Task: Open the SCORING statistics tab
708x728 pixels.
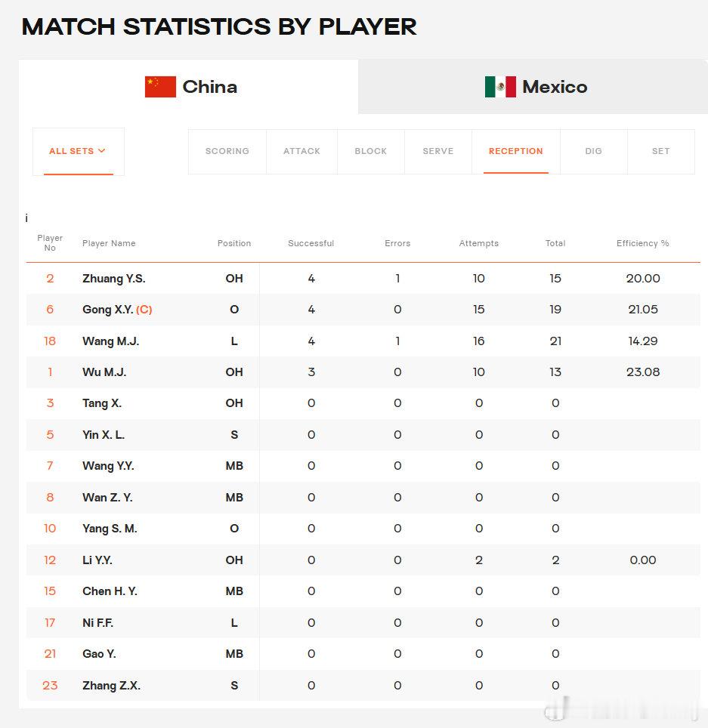Action: click(227, 151)
